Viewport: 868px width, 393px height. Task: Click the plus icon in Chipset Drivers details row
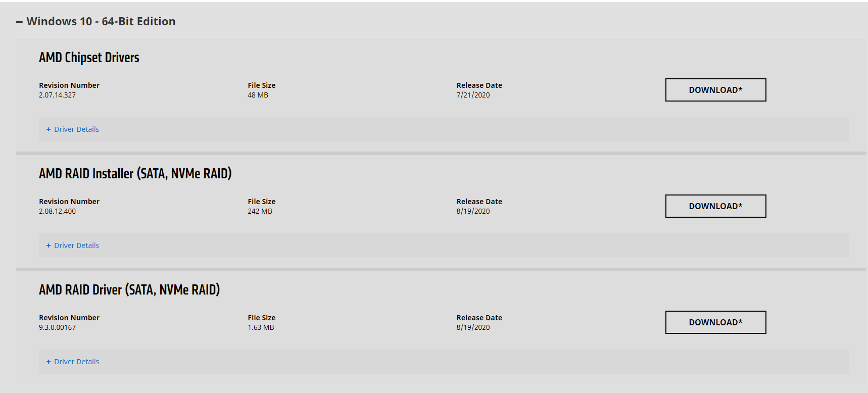[49, 129]
